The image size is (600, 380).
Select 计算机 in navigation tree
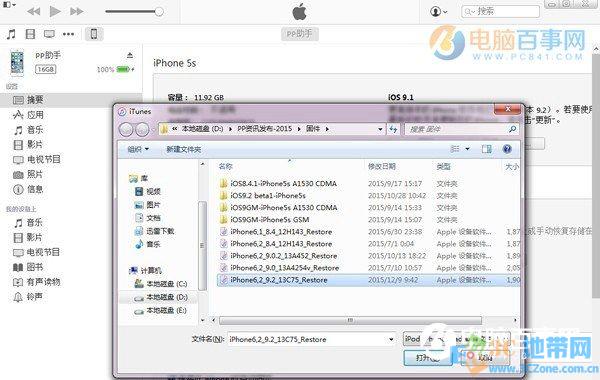tap(145, 271)
